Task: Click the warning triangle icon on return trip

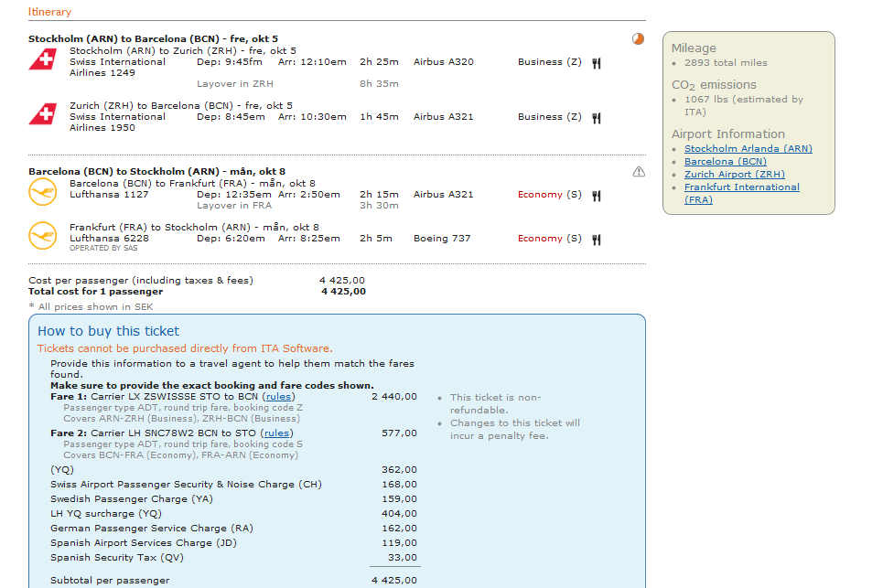Action: tap(639, 172)
